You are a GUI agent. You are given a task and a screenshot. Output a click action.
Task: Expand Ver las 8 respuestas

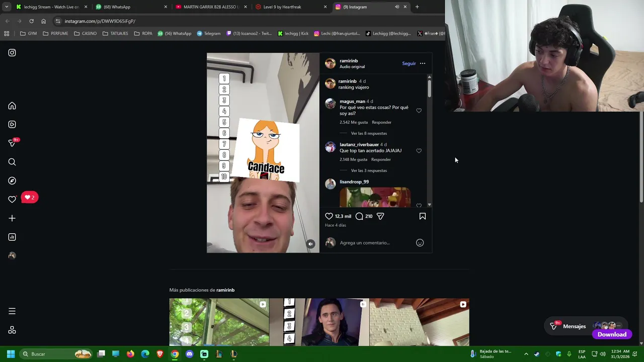tap(369, 133)
